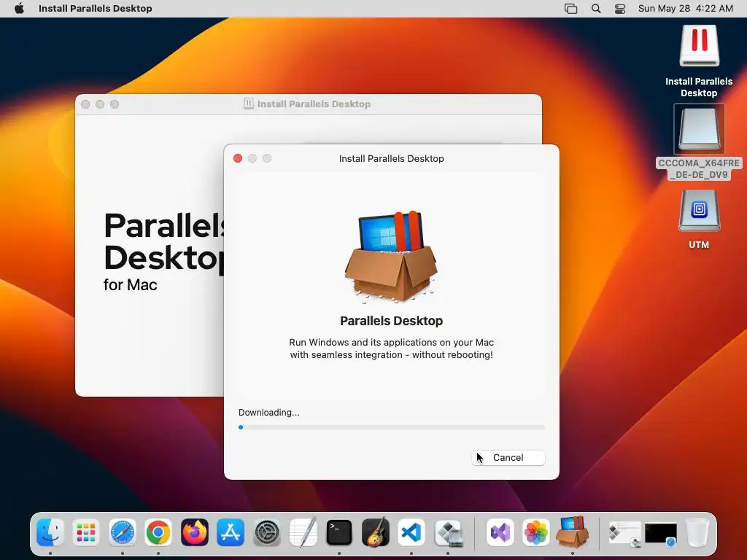Launch Google Chrome from the Dock

coord(158,532)
